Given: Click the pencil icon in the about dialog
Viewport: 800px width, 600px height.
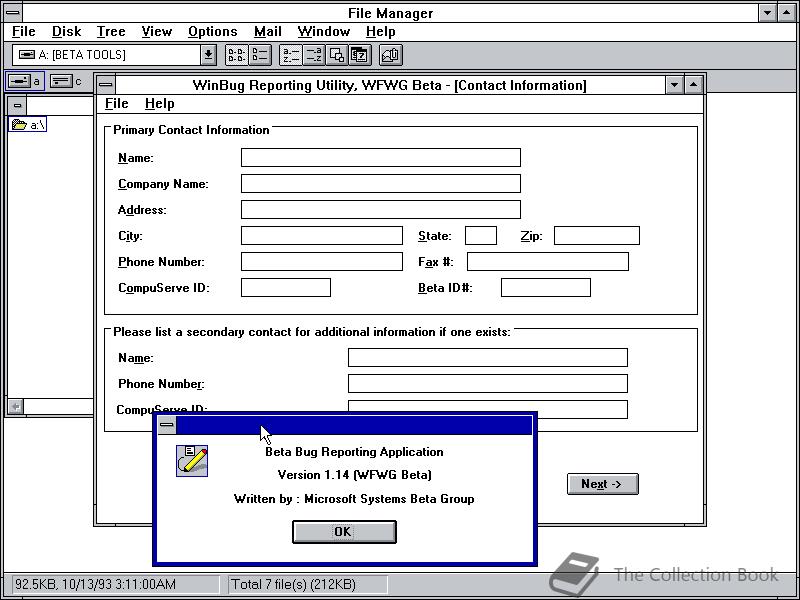Looking at the screenshot, I should [x=192, y=461].
